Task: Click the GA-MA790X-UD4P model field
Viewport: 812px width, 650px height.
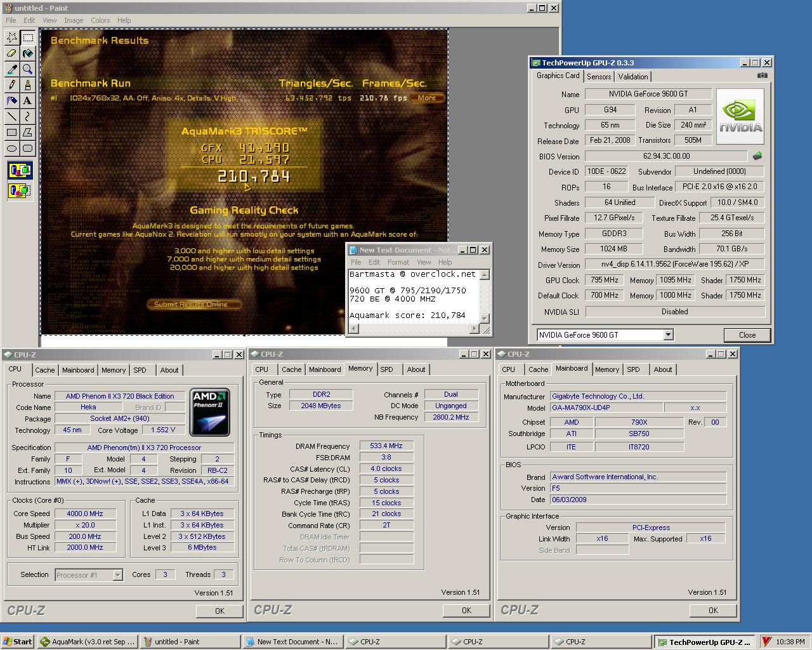Action: (x=606, y=408)
